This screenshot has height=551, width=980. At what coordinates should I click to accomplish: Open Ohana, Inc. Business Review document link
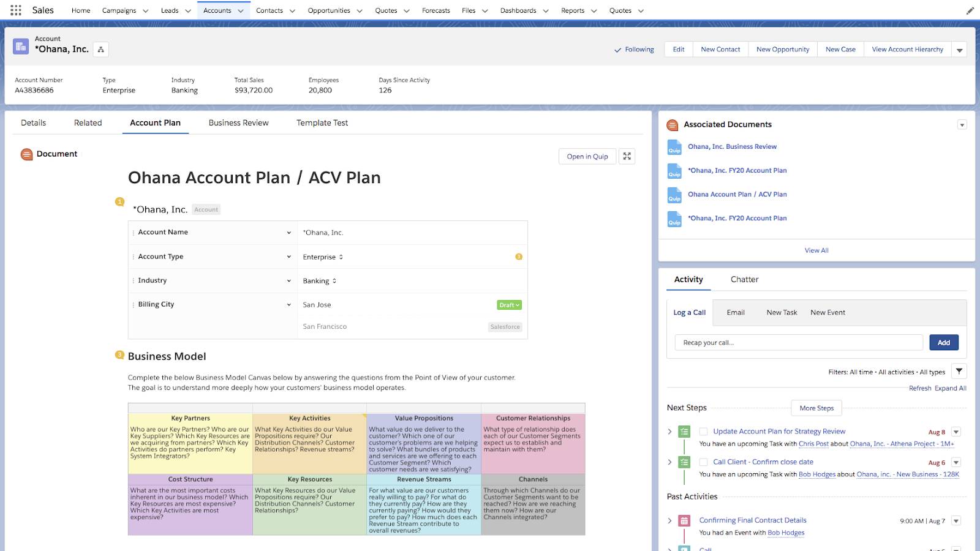(732, 147)
